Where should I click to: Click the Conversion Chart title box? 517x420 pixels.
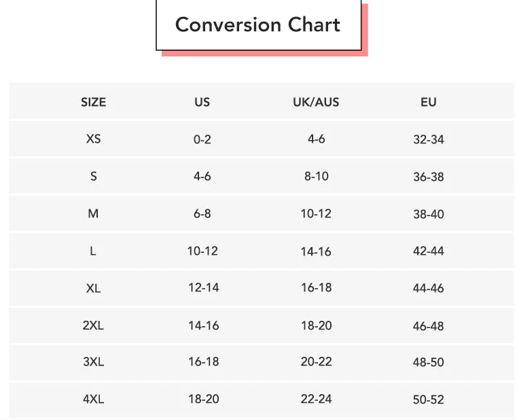coord(258,25)
